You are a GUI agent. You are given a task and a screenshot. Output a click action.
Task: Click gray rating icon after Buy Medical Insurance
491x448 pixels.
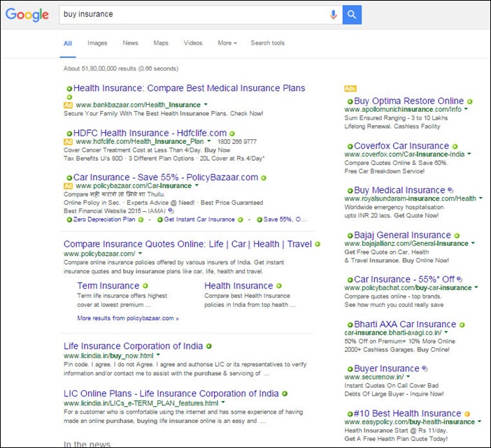pyautogui.click(x=450, y=190)
